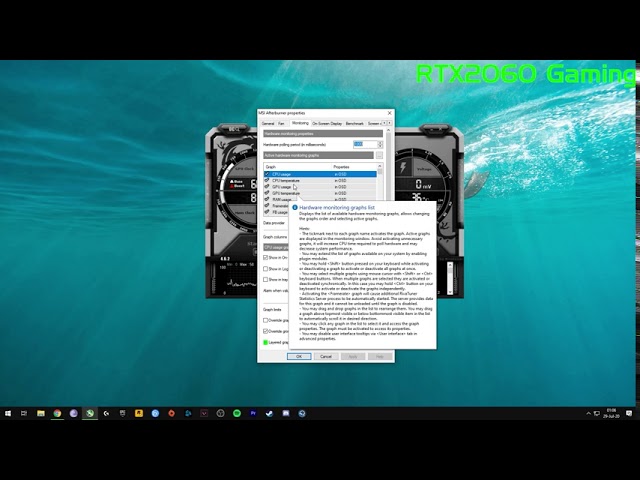Decrease the polling period with the down spinner
Image resolution: width=640 pixels, height=480 pixels.
point(380,146)
